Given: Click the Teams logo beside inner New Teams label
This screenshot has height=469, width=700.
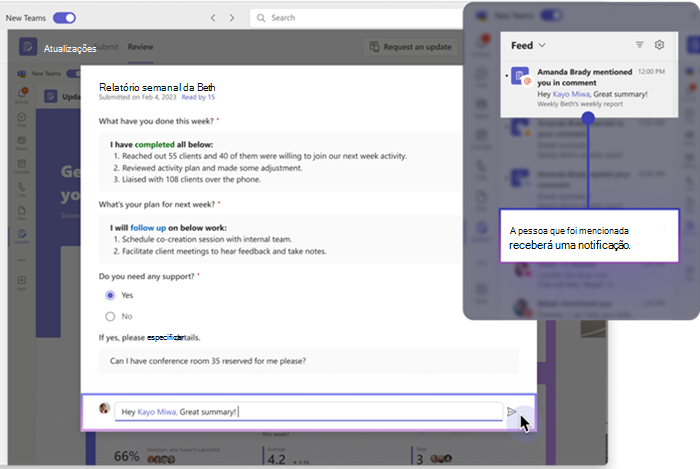Looking at the screenshot, I should coord(22,74).
